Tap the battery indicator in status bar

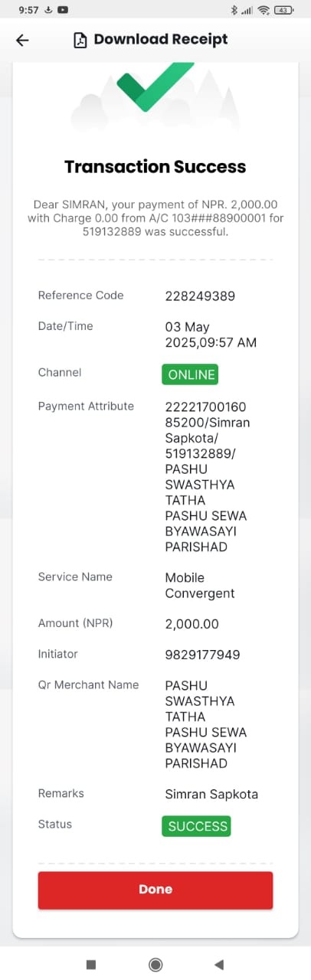coord(284,10)
